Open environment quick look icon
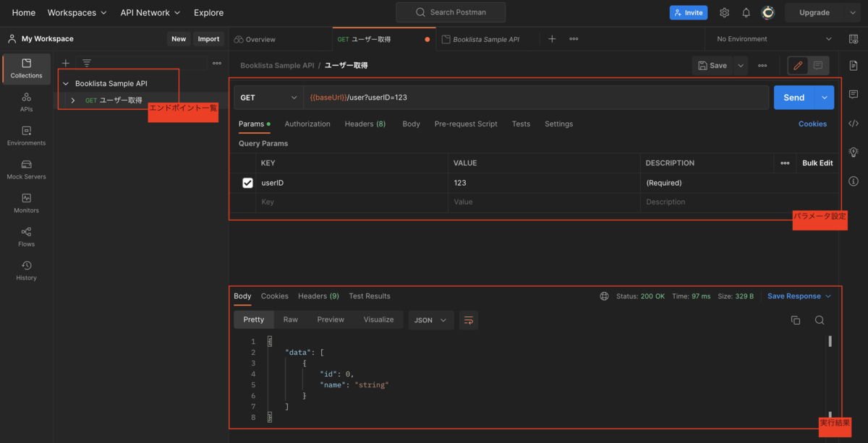This screenshot has height=443, width=868. pyautogui.click(x=854, y=39)
